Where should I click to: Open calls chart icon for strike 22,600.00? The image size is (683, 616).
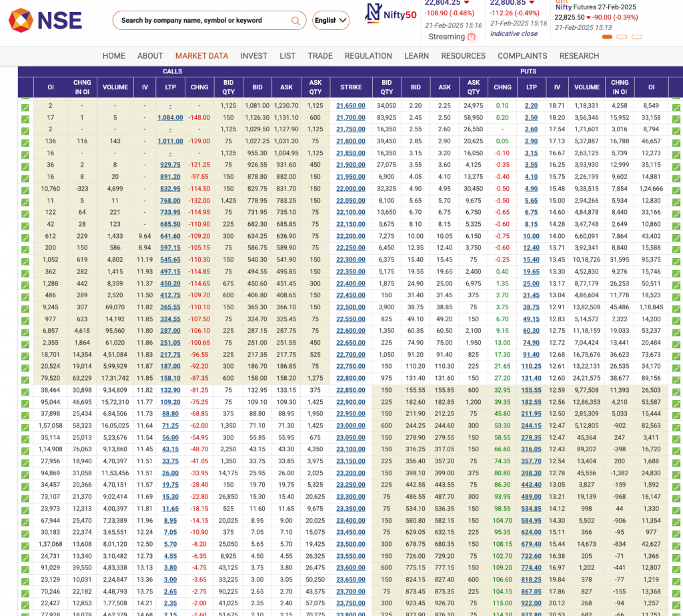pos(25,333)
